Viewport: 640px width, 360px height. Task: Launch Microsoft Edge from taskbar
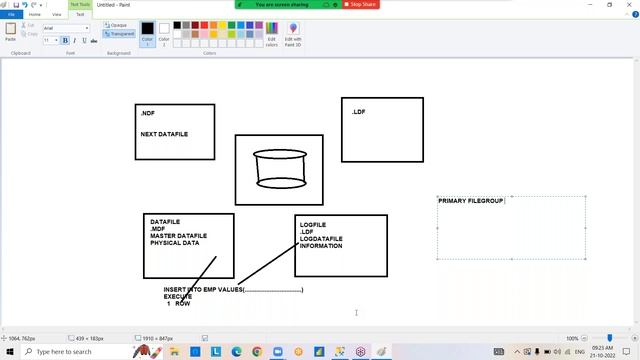click(236, 351)
